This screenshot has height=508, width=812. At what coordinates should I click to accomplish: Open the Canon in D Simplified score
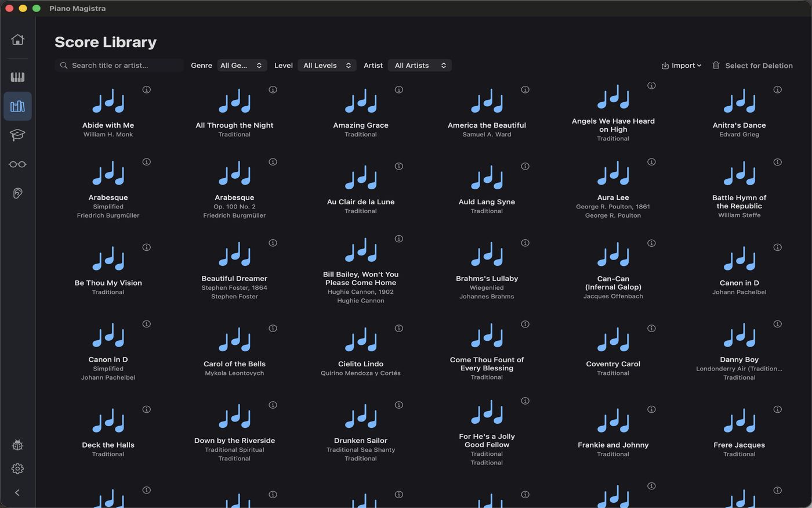pyautogui.click(x=108, y=336)
